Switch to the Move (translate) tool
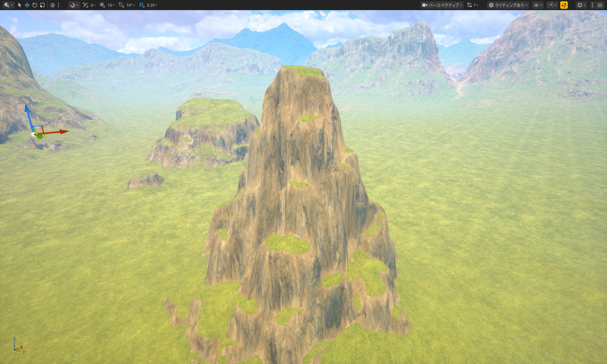Viewport: 607px width, 364px height. coord(27,5)
